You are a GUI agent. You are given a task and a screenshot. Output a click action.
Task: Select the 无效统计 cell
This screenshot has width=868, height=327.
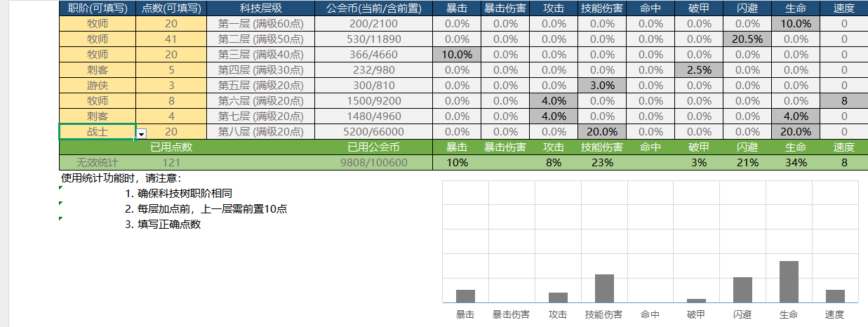tap(98, 163)
